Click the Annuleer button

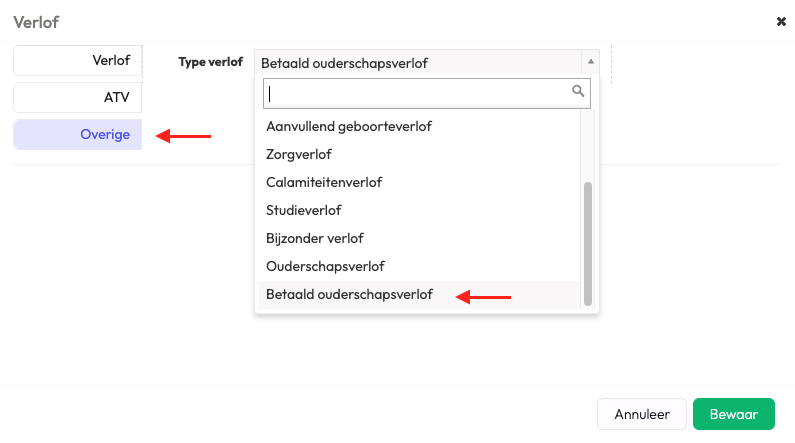641,414
